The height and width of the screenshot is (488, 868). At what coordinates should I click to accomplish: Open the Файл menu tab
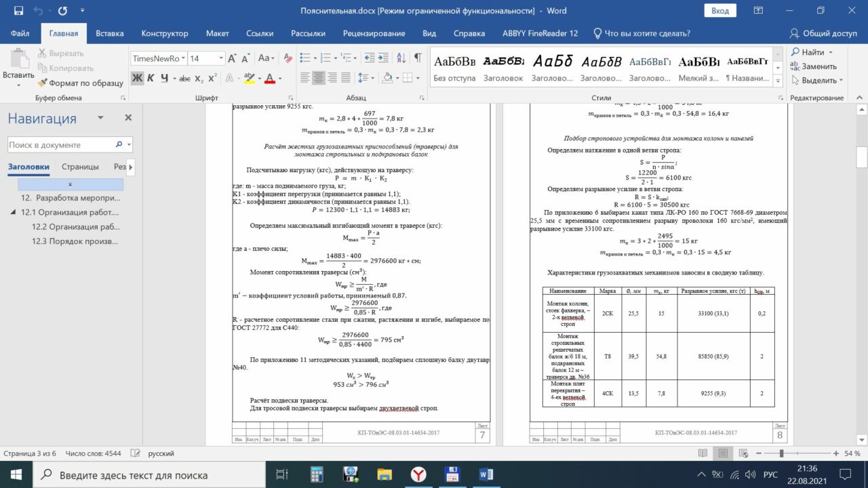coord(20,33)
